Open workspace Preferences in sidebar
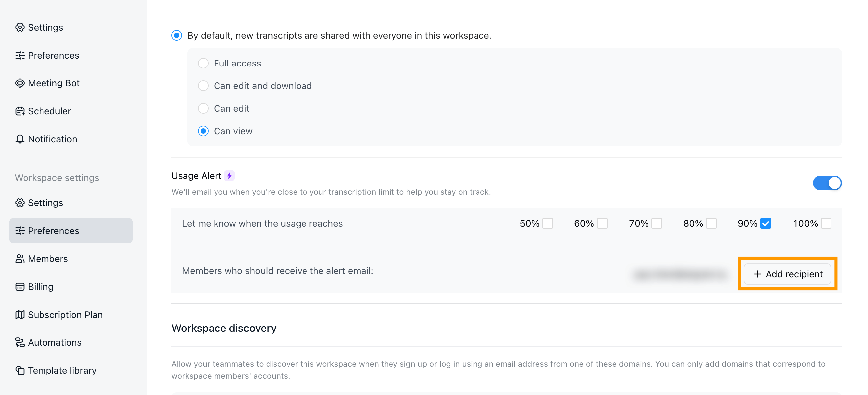Screen dimensions: 868x395 71,231
